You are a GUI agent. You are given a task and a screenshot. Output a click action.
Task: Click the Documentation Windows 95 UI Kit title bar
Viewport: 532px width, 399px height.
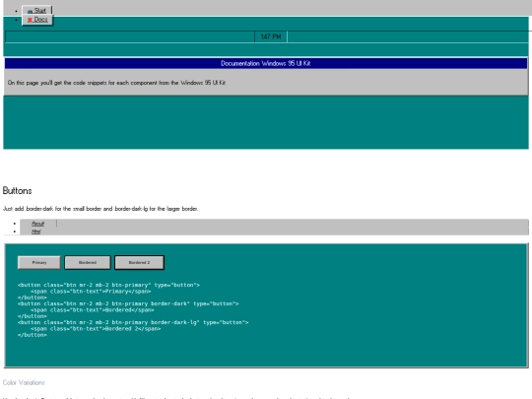coord(266,63)
